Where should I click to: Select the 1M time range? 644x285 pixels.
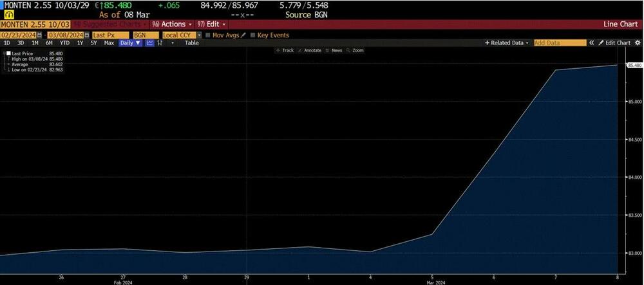point(34,42)
